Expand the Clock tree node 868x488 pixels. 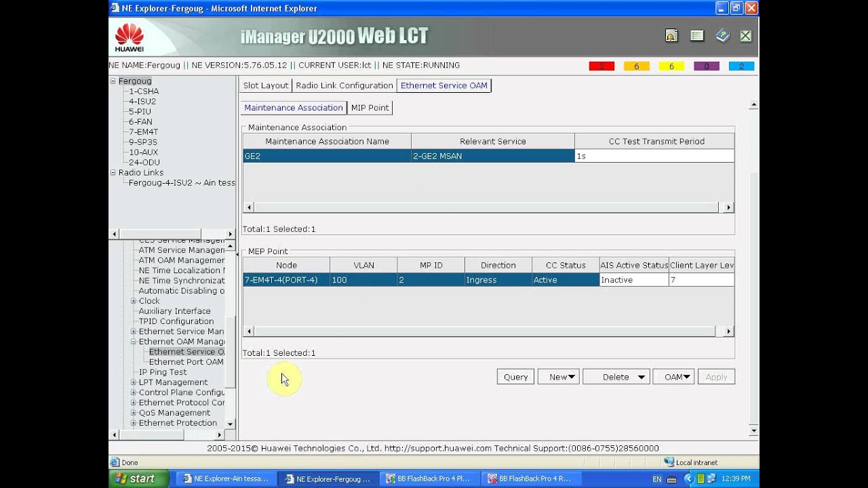coord(134,301)
